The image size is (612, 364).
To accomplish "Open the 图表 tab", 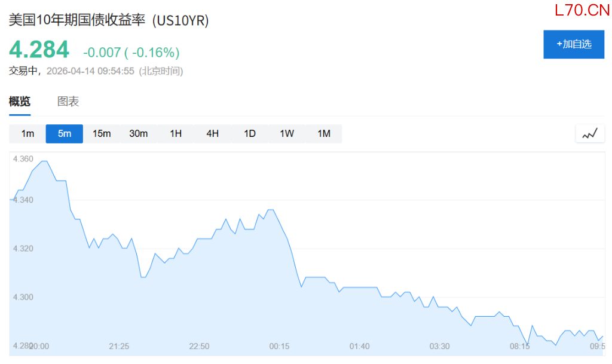I will click(x=68, y=102).
